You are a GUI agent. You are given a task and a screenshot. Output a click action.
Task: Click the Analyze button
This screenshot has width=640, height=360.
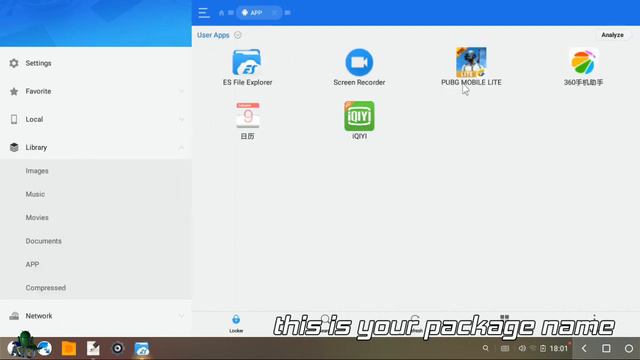(x=612, y=35)
